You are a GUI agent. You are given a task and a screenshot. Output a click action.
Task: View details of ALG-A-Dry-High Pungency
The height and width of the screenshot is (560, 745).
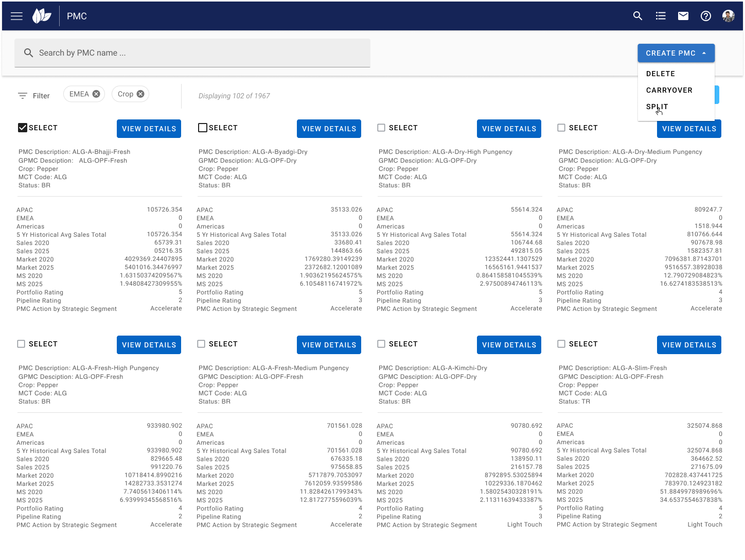pyautogui.click(x=509, y=129)
